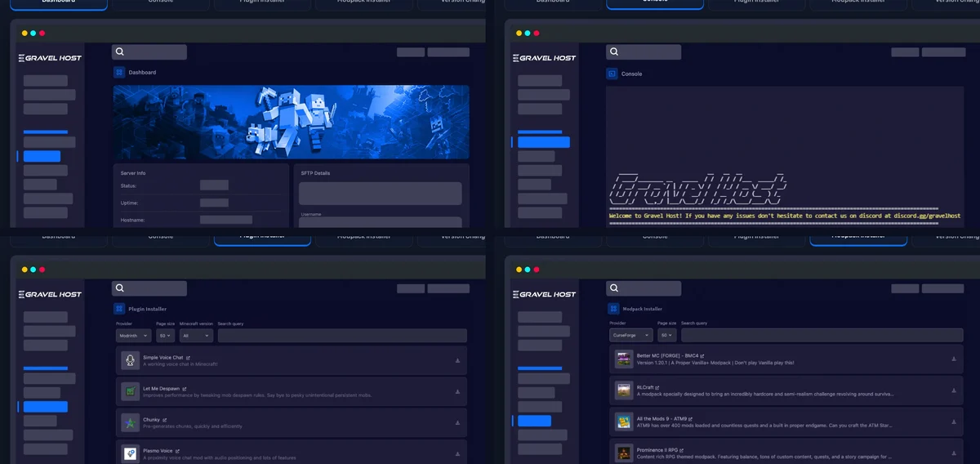This screenshot has height=464, width=980.
Task: Open Simple Voice Chat external link icon
Action: point(188,357)
